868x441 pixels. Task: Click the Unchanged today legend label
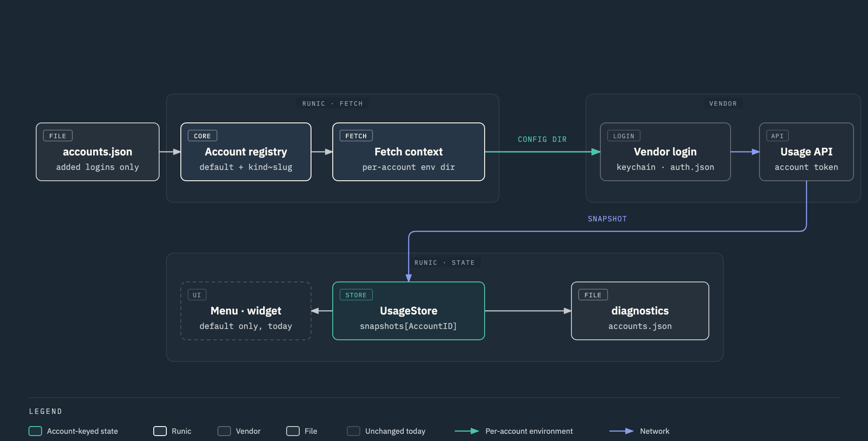pyautogui.click(x=395, y=431)
